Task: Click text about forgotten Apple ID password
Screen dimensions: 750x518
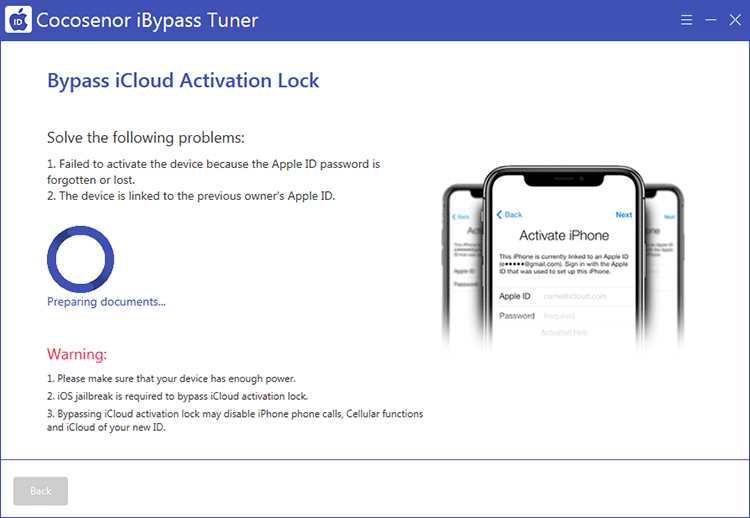Action: tap(213, 172)
